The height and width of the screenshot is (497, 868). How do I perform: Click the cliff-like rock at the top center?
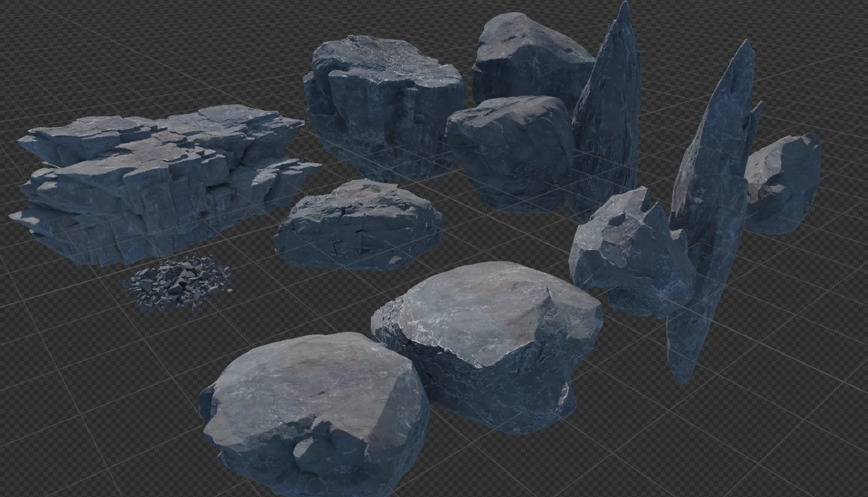pos(386,96)
